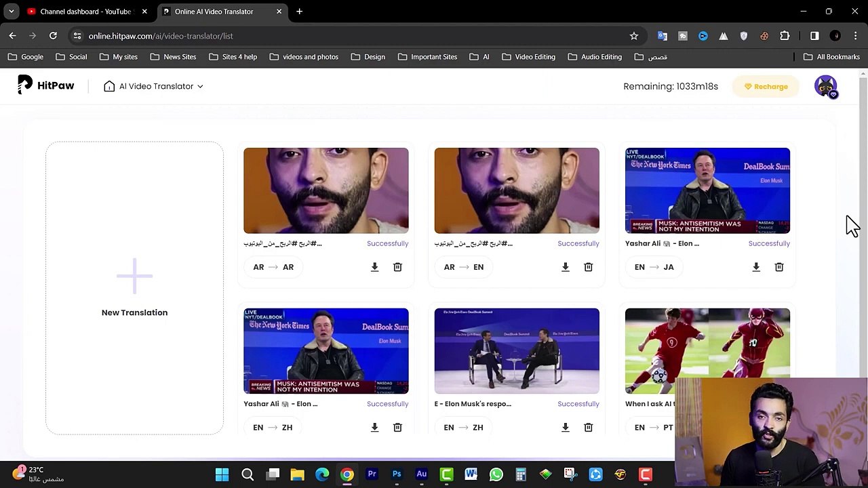Viewport: 868px width, 488px height.
Task: Bookmark this page with the star icon
Action: point(634,36)
